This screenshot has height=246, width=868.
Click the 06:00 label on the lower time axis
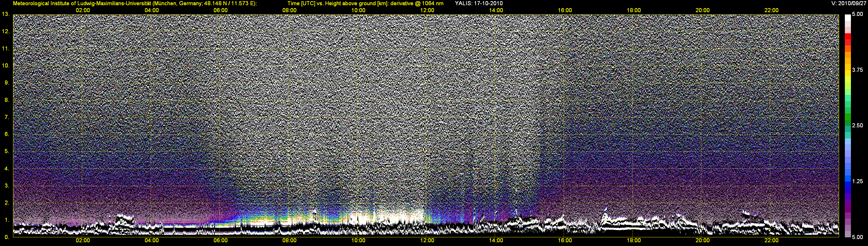pyautogui.click(x=220, y=241)
